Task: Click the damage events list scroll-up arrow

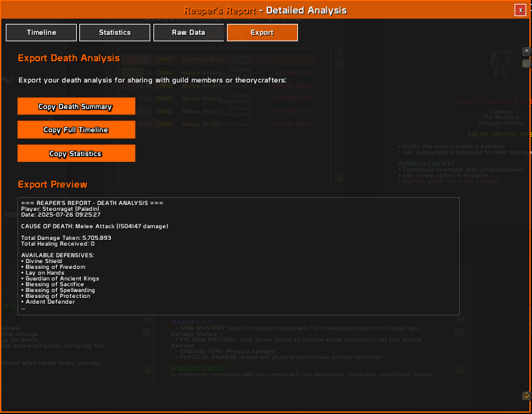Action: (x=339, y=52)
